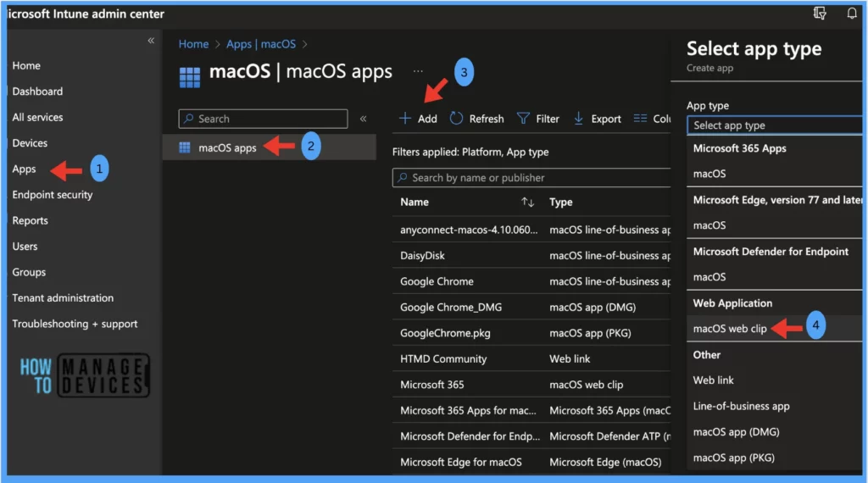This screenshot has width=868, height=483.
Task: Click the Columns list icon
Action: [640, 119]
